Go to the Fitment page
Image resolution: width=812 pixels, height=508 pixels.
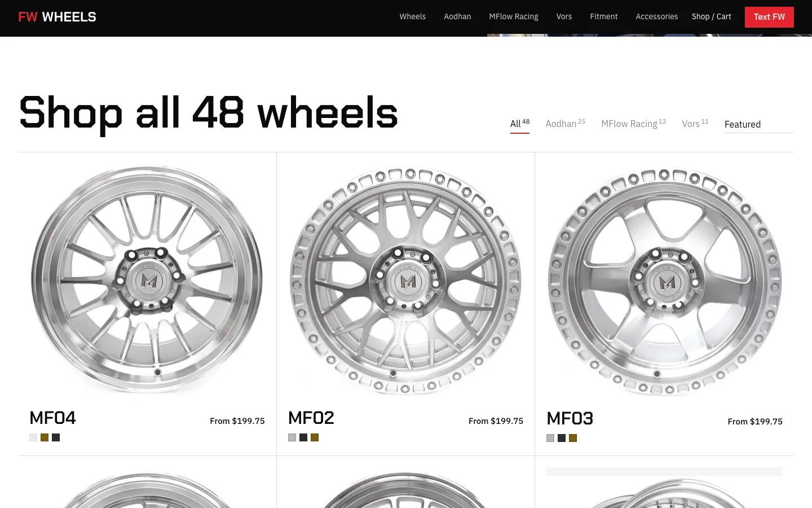click(604, 17)
